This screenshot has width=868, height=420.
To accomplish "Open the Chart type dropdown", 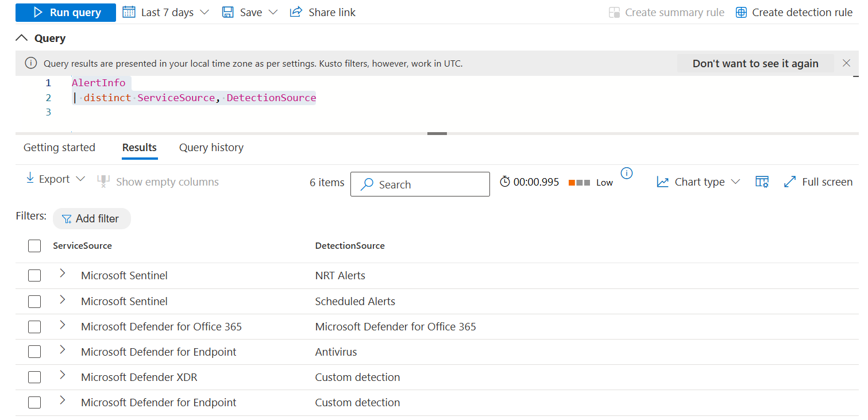I will [699, 182].
